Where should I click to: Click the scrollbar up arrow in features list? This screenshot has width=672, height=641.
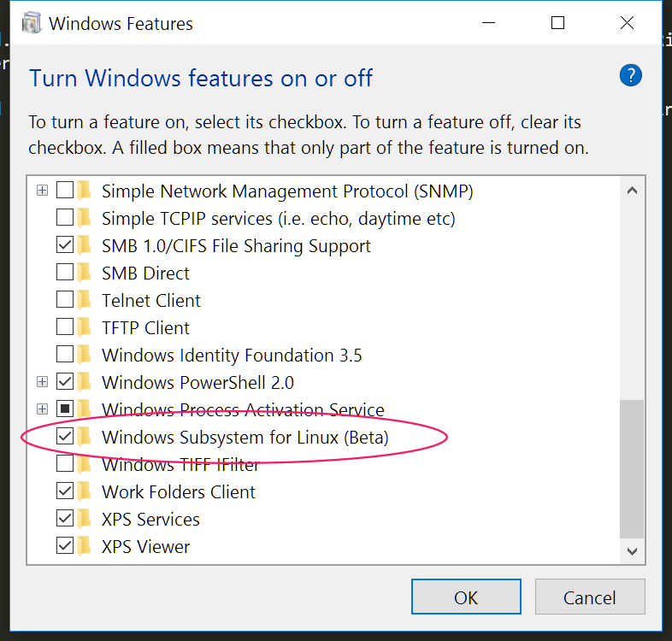632,191
